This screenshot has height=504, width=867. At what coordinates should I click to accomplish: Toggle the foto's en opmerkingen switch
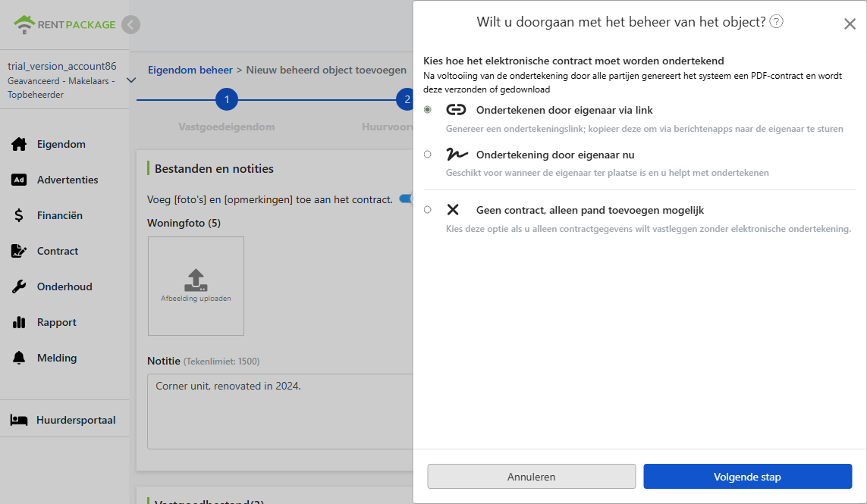click(406, 199)
